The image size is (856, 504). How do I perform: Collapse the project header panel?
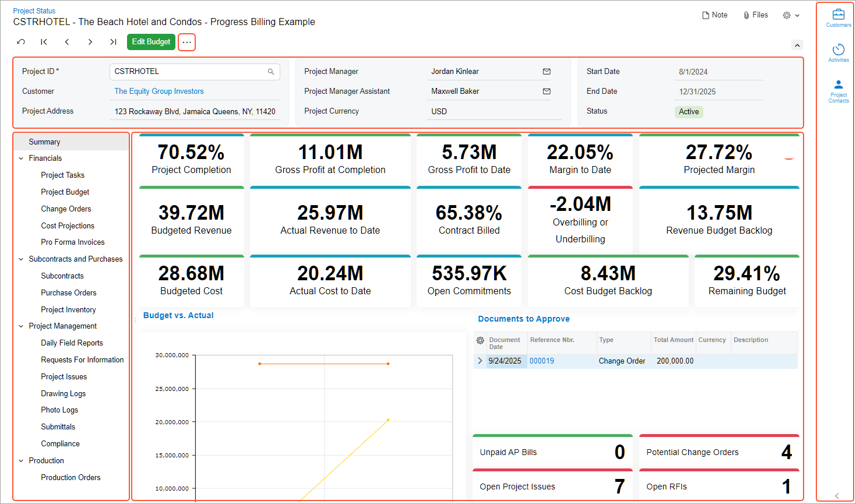pyautogui.click(x=797, y=44)
